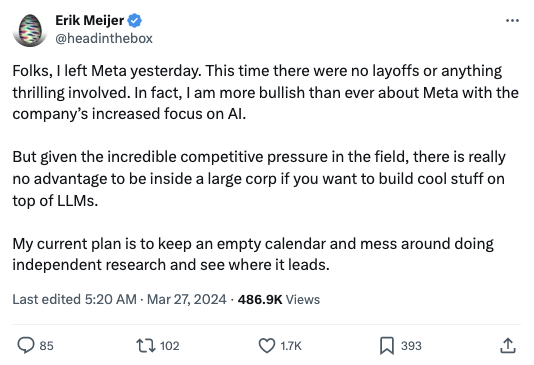Image resolution: width=534 pixels, height=365 pixels.
Task: Open the three-dot more options menu
Action: (x=512, y=21)
